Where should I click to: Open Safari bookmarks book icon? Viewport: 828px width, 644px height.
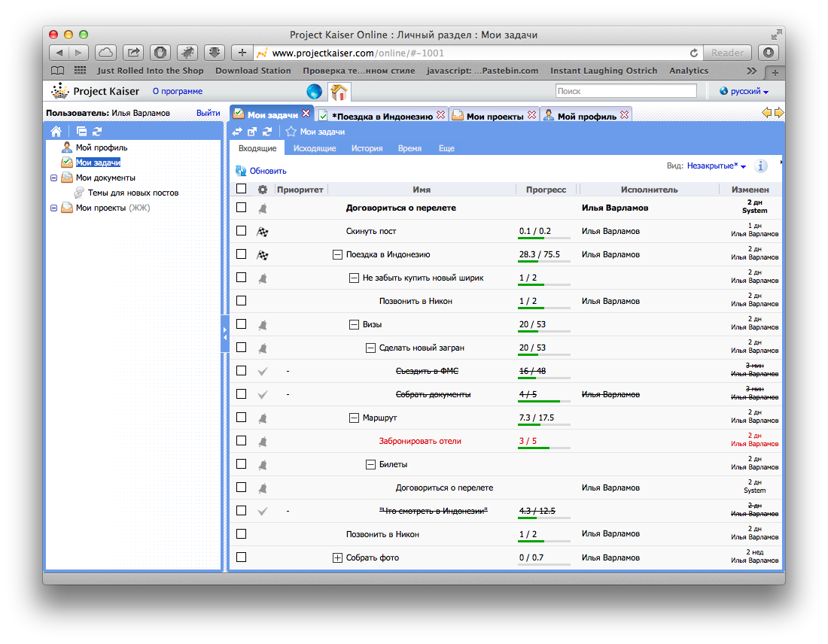pos(57,71)
